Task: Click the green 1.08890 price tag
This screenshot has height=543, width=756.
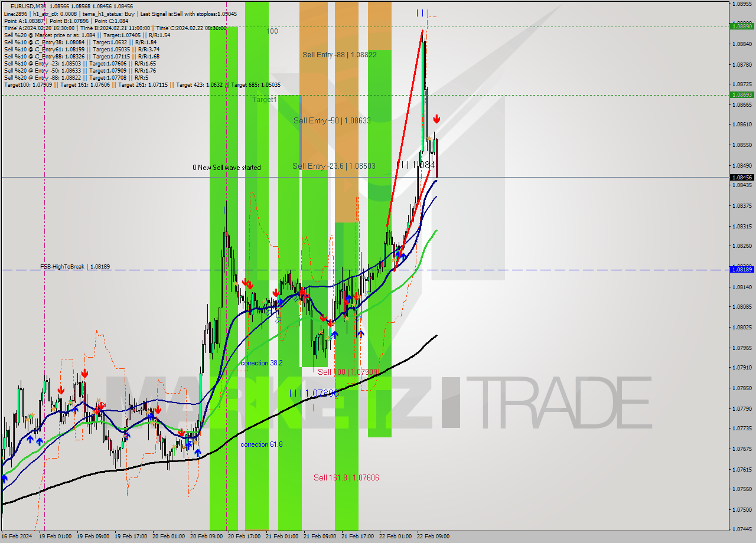Action: tap(742, 26)
